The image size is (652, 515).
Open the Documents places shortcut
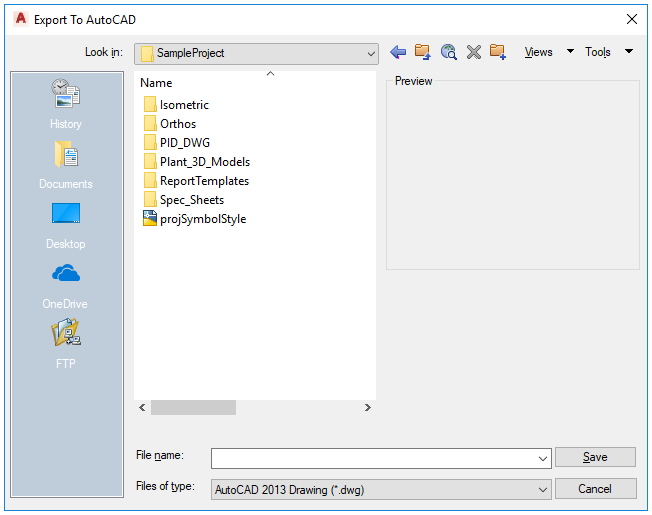pyautogui.click(x=66, y=165)
